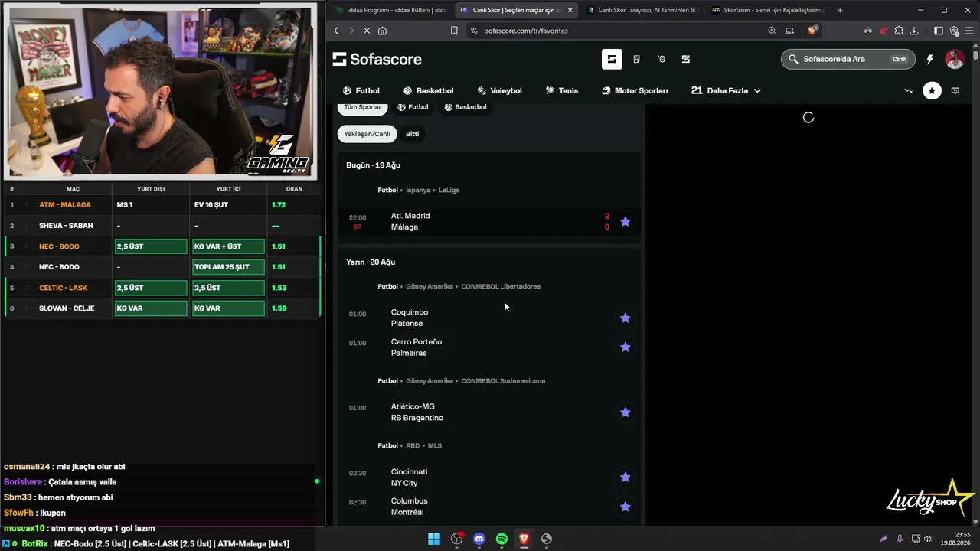The image size is (980, 551).
Task: Open the browser hamburger menu
Action: pyautogui.click(x=969, y=31)
